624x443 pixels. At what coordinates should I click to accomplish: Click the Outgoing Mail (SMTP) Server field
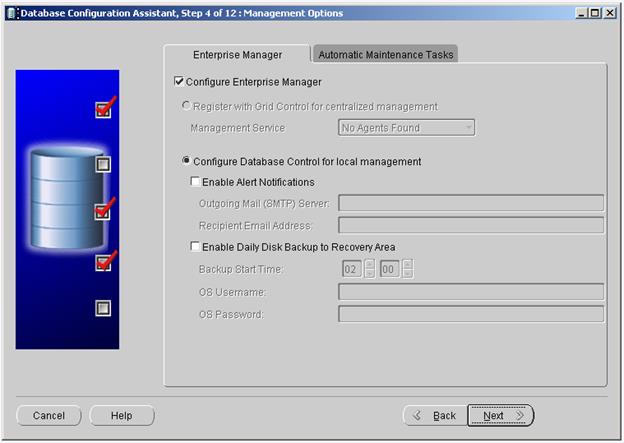coord(471,203)
